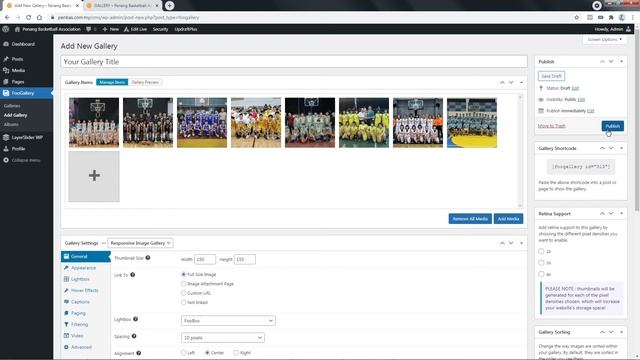Move Gallery Shortcode panel down

pyautogui.click(x=611, y=148)
